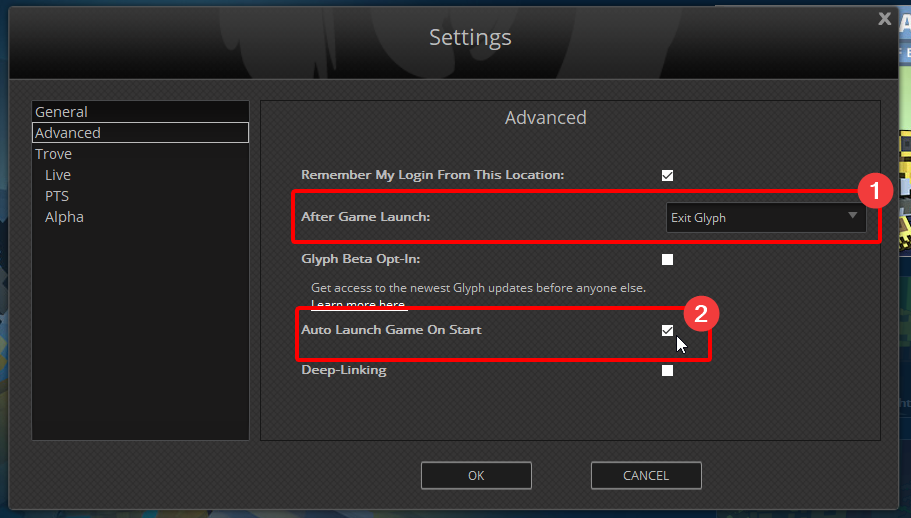Screen dimensions: 911x518
Task: Select General in settings list
Action: click(140, 111)
